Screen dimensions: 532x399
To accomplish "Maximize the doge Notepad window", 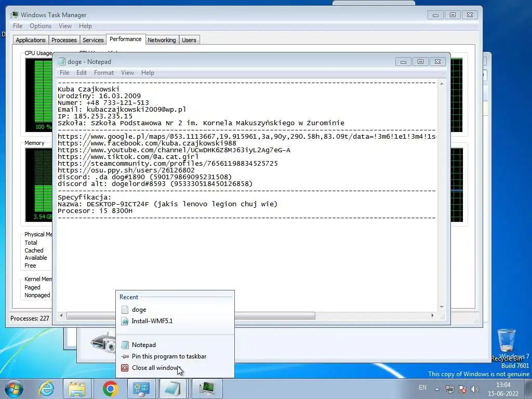I will (420, 61).
